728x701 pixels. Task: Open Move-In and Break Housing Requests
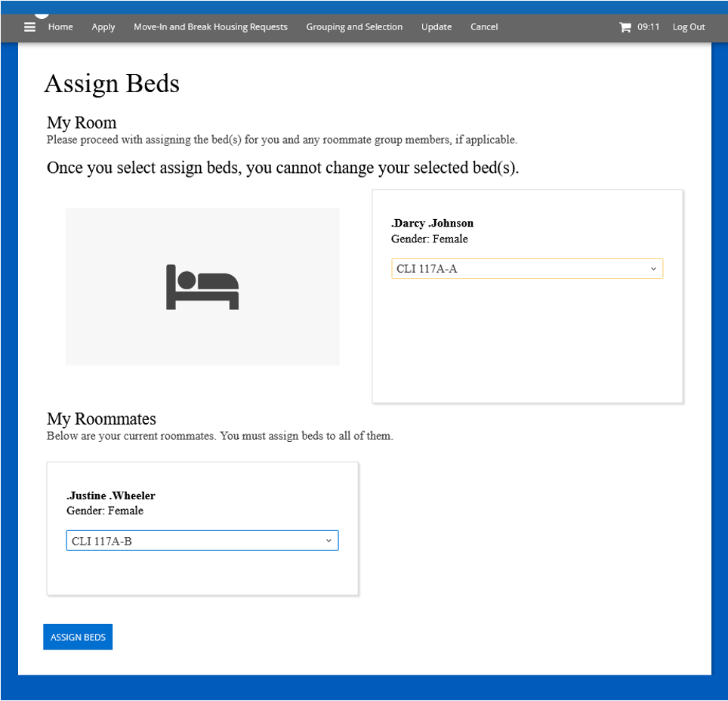pyautogui.click(x=211, y=27)
